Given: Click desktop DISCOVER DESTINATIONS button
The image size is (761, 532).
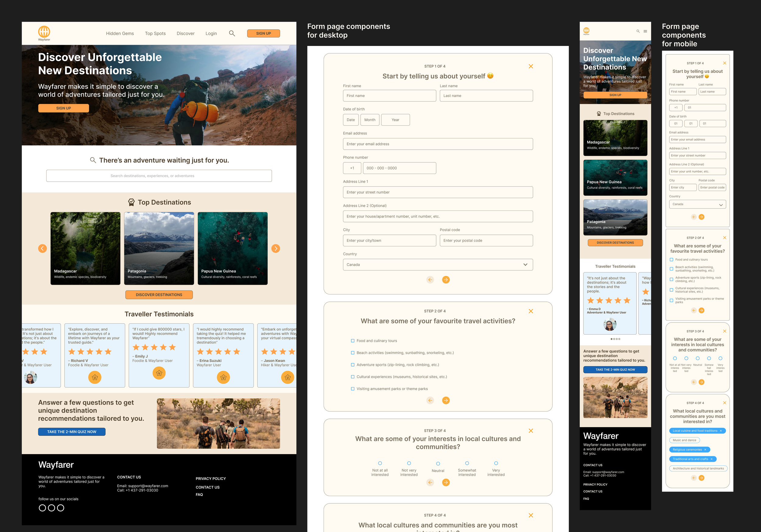Looking at the screenshot, I should tap(159, 295).
